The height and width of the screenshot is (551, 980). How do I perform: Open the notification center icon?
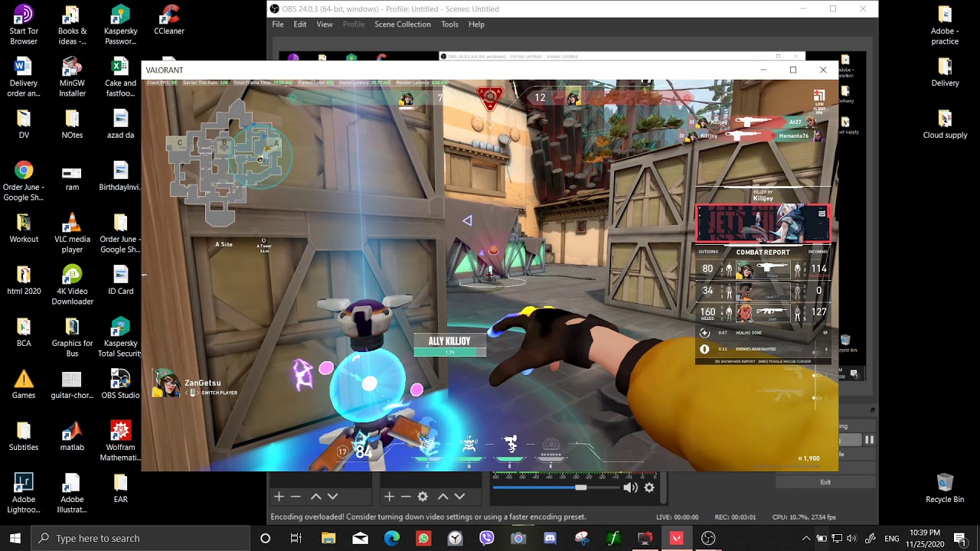tap(961, 538)
